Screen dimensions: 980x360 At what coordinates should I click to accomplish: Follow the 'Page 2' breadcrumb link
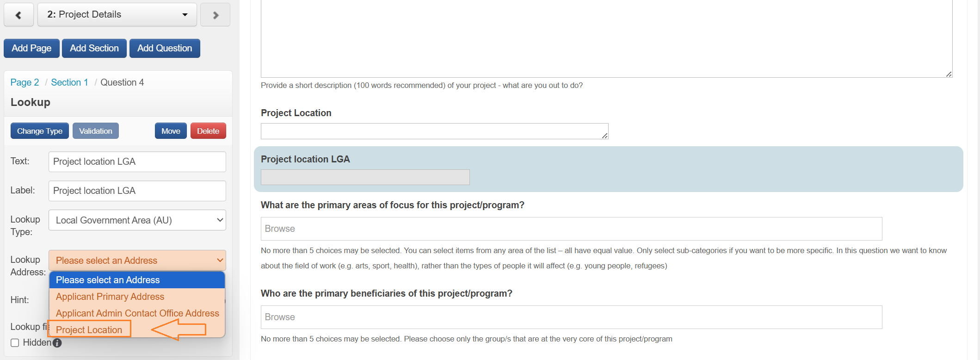25,82
